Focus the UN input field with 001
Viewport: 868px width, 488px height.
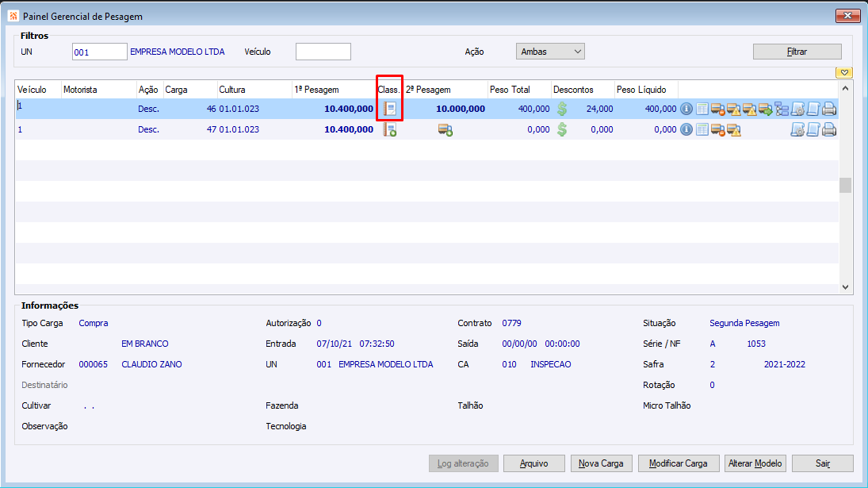click(100, 52)
